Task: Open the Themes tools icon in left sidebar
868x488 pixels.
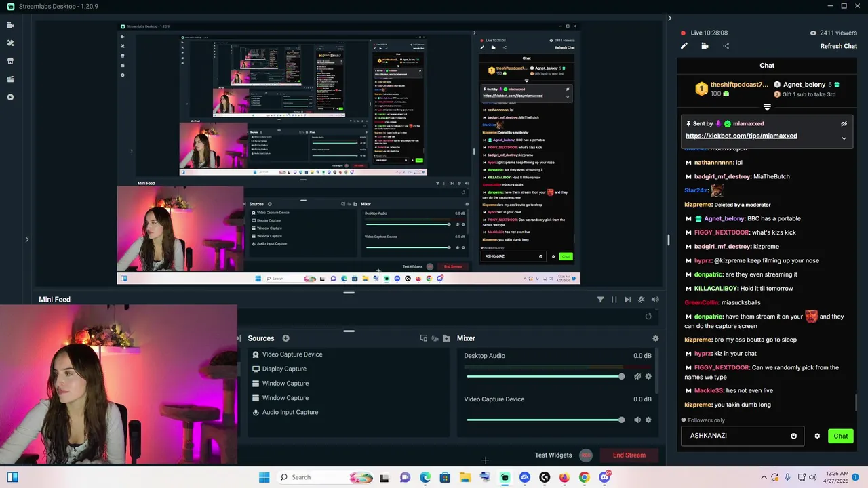Action: click(x=10, y=43)
